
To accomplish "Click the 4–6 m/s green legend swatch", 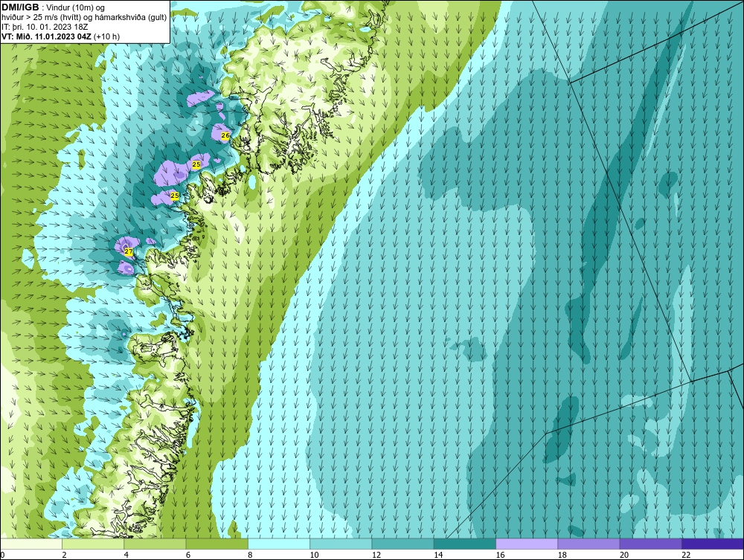I will pyautogui.click(x=155, y=544).
